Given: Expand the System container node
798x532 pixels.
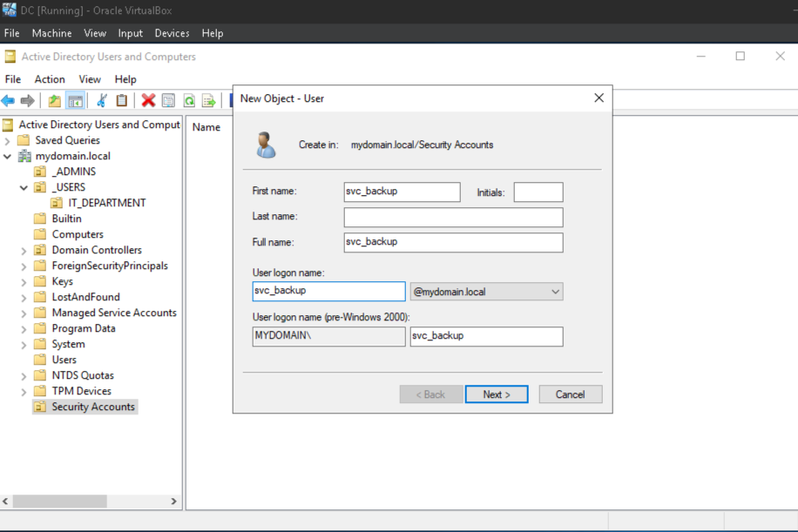Looking at the screenshot, I should point(24,344).
